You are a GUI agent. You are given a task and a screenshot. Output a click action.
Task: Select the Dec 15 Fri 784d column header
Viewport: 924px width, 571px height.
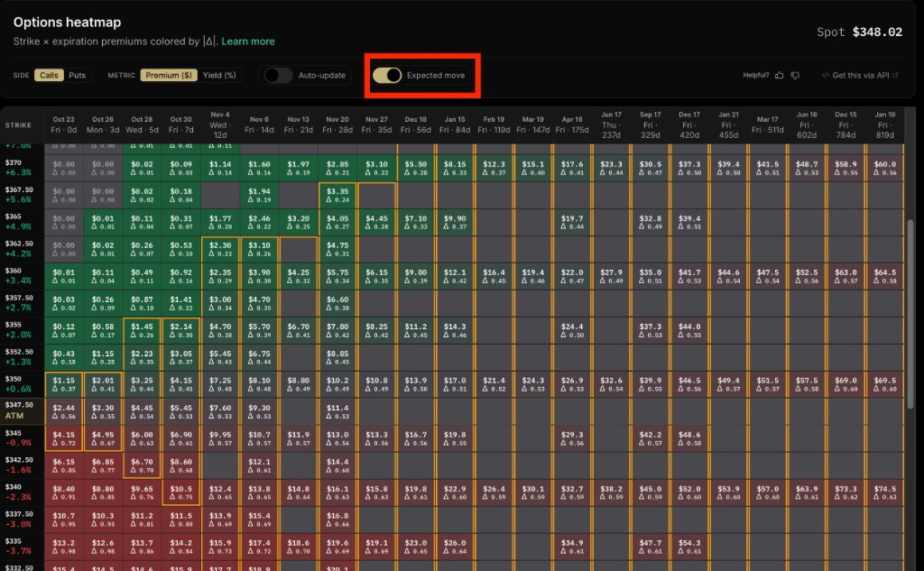(845, 124)
